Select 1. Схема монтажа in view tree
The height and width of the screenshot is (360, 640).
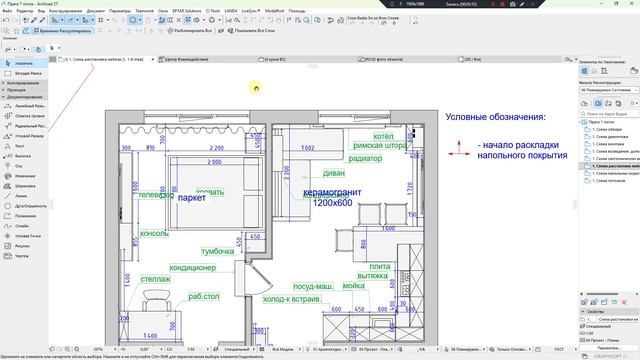608,144
